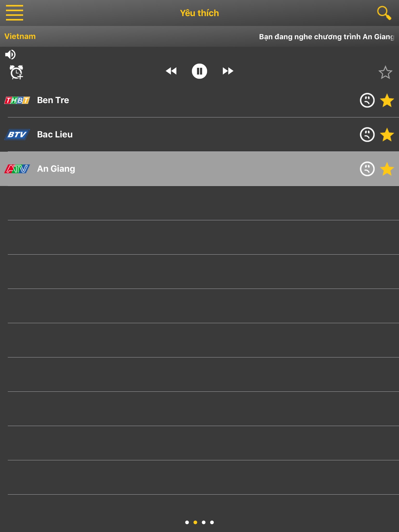The image size is (399, 532).
Task: Open the search magnifier
Action: click(x=384, y=13)
